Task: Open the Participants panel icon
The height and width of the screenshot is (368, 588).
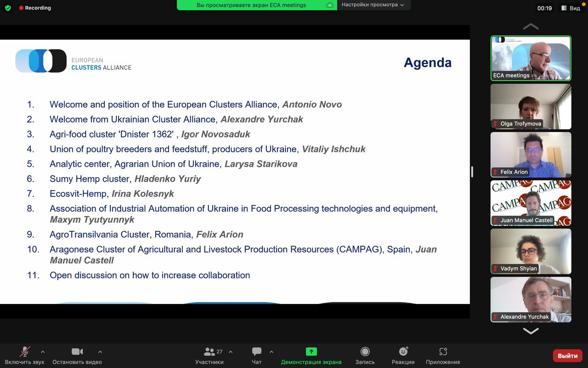Action: coord(209,352)
